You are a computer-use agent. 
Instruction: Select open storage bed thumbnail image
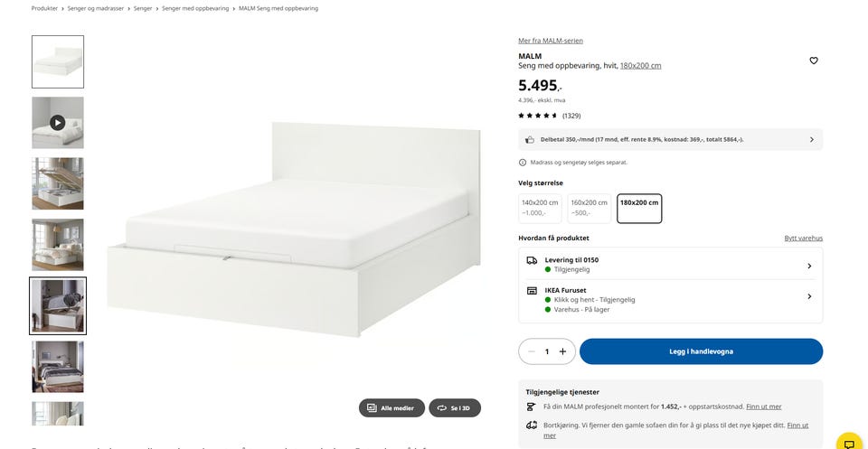point(58,183)
